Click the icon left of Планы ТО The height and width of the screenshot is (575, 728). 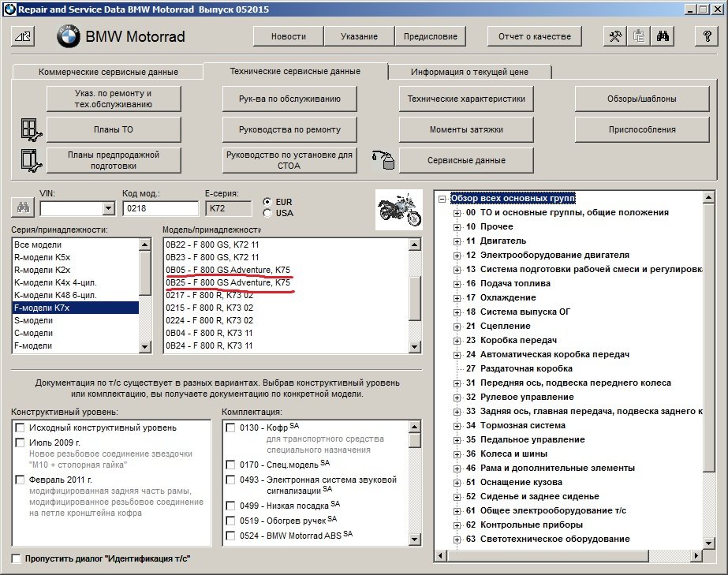[x=28, y=129]
